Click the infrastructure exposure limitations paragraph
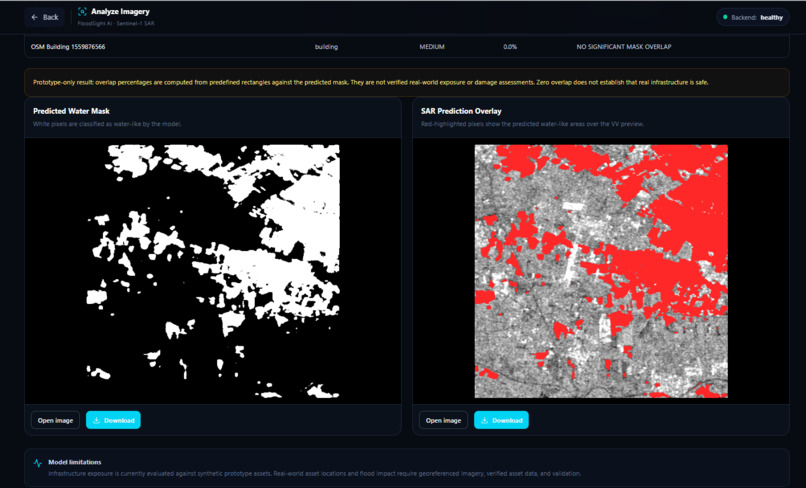The width and height of the screenshot is (806, 488). 315,474
